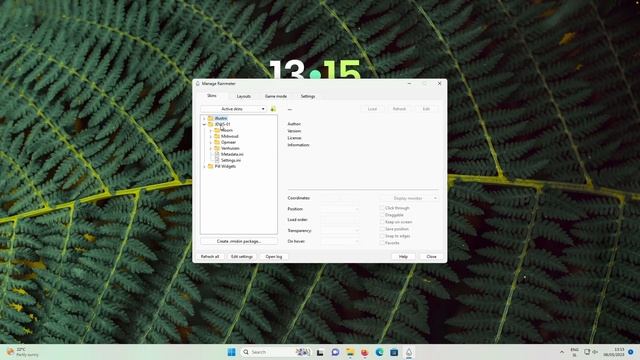640x360 pixels.
Task: Click the skin Edit button
Action: pos(426,109)
